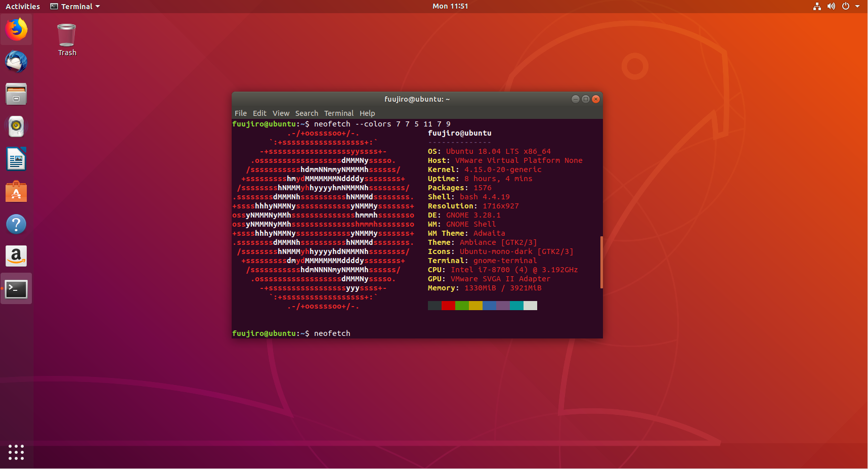Open the Amazon dock icon
The width and height of the screenshot is (868, 469).
pyautogui.click(x=16, y=257)
